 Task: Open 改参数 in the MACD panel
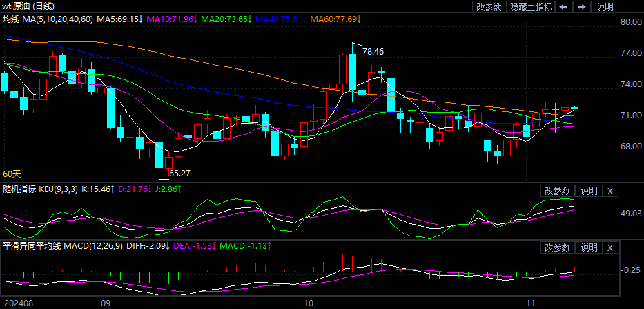[557, 247]
